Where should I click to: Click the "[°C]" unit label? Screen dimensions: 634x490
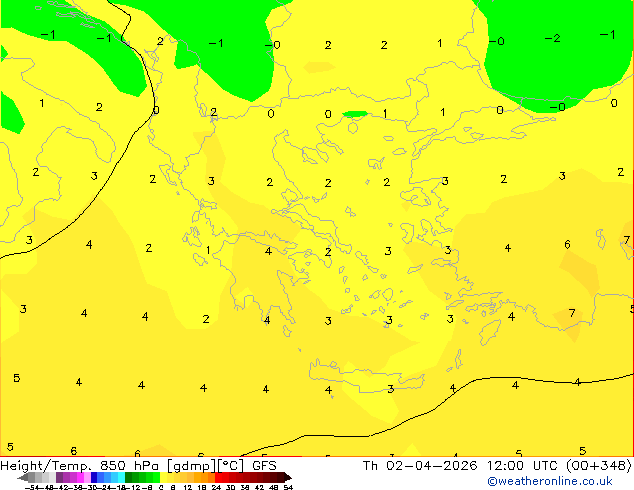click(x=231, y=466)
